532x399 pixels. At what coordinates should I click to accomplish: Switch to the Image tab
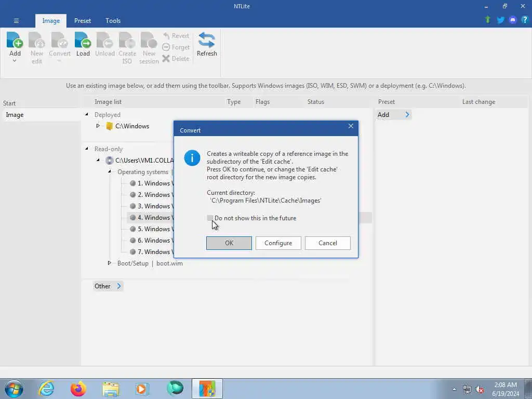coord(51,21)
